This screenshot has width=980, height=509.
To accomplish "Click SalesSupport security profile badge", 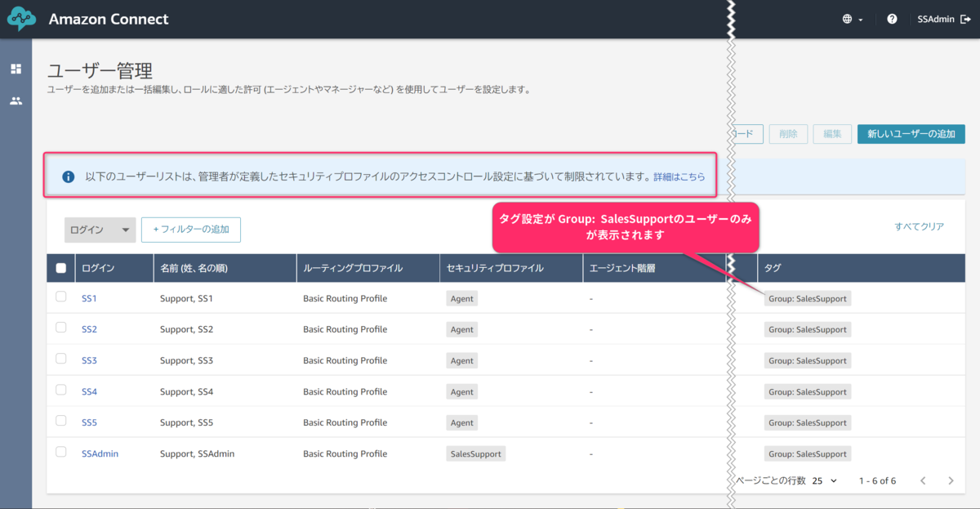I will click(476, 453).
